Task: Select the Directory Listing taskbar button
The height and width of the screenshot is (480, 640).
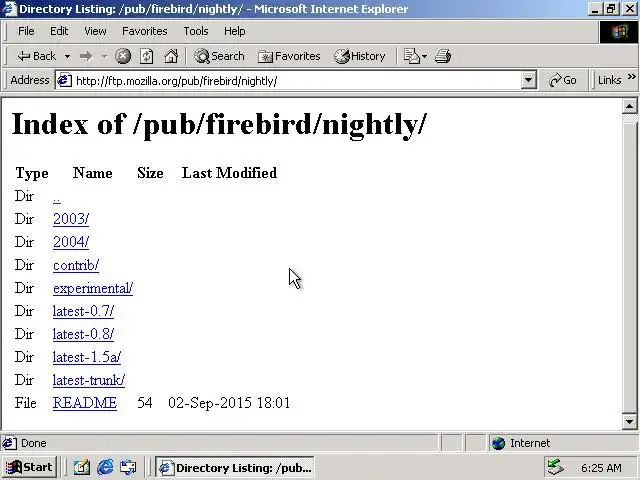Action: click(x=235, y=468)
